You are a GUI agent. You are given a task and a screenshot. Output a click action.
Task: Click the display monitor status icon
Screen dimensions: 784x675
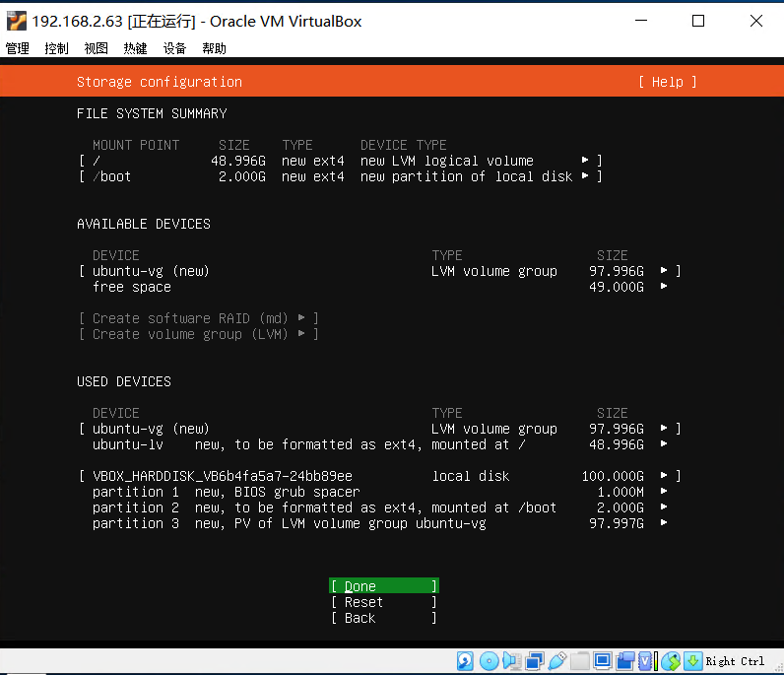click(603, 661)
